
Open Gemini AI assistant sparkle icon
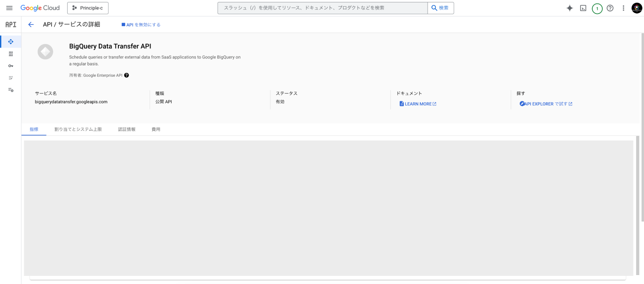tap(570, 8)
